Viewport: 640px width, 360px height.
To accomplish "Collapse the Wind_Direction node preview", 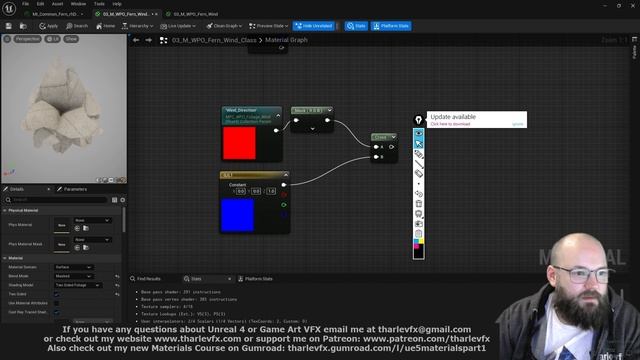I will 278,116.
